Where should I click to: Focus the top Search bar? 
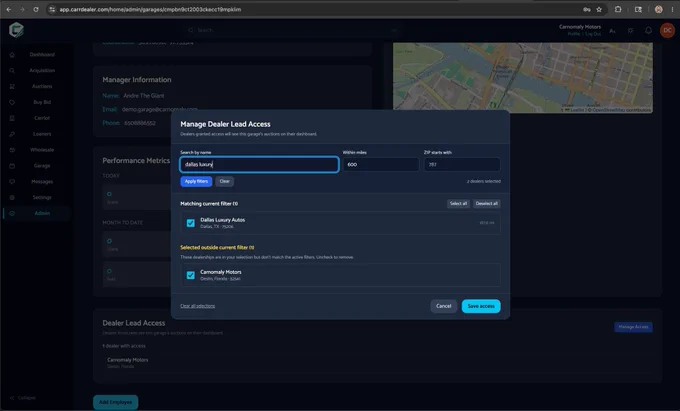coord(293,30)
